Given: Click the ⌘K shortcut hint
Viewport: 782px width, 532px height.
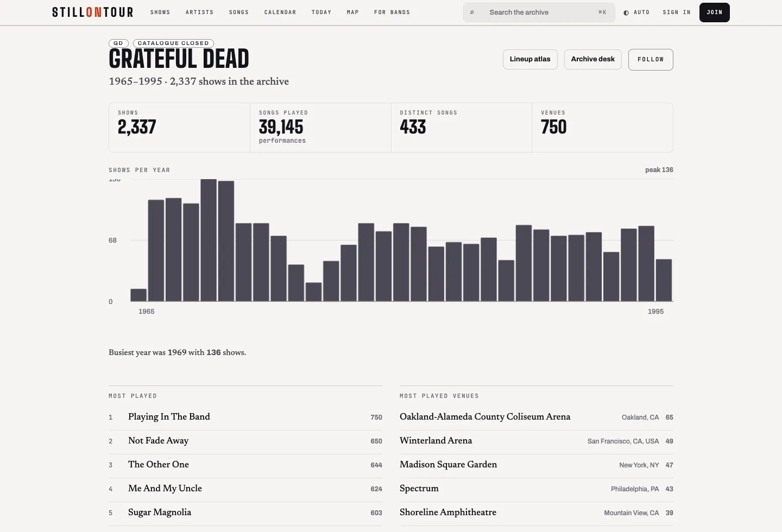Looking at the screenshot, I should (x=602, y=12).
